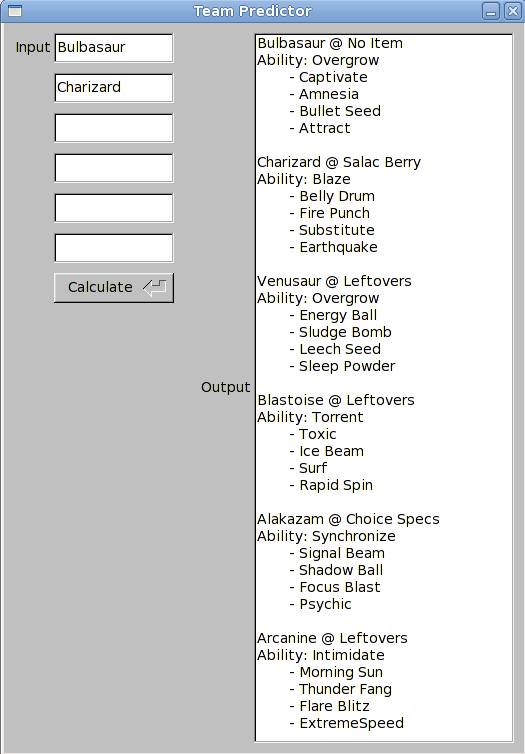Image resolution: width=525 pixels, height=754 pixels.
Task: Click the 'Ability: Synchronize' line
Action: point(326,536)
